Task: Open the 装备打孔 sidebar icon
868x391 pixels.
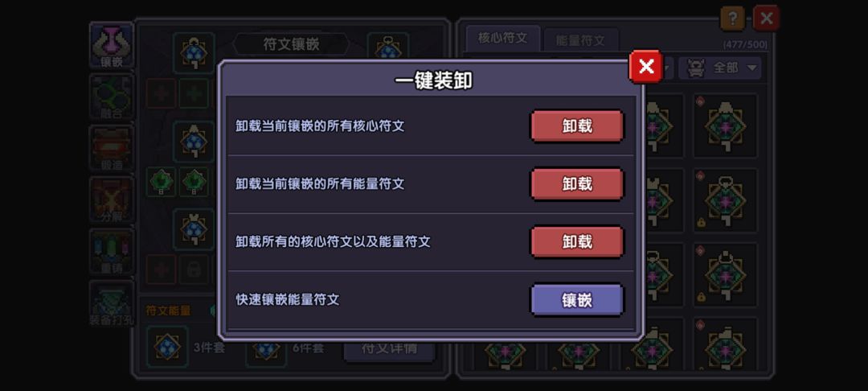Action: 111,303
